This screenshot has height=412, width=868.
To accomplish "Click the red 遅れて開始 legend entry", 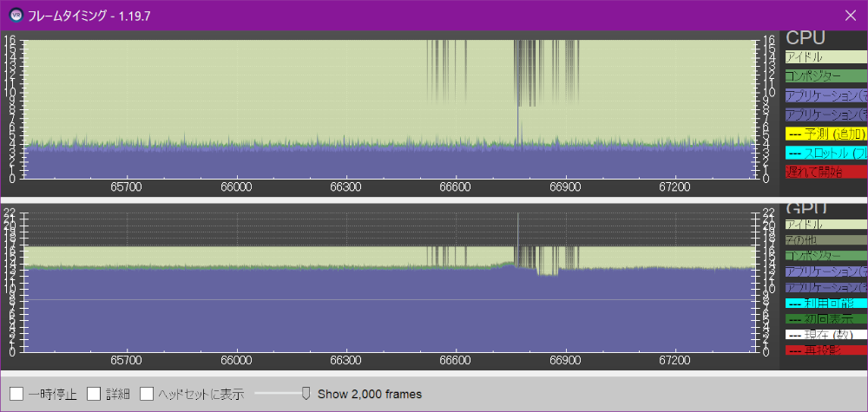I will [x=826, y=172].
